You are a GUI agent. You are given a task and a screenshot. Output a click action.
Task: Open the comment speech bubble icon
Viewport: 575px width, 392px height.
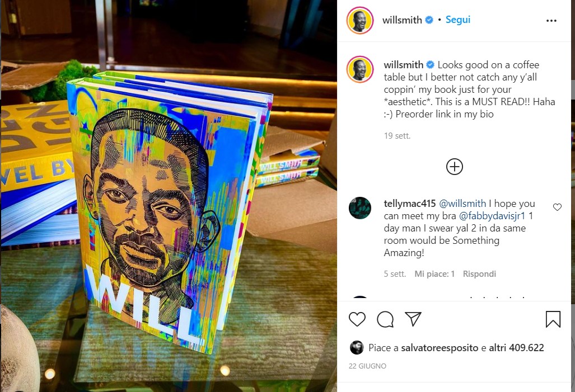(x=385, y=319)
